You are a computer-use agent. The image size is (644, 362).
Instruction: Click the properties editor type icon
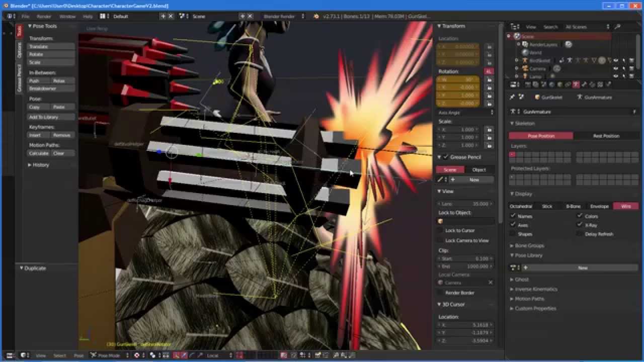[514, 84]
